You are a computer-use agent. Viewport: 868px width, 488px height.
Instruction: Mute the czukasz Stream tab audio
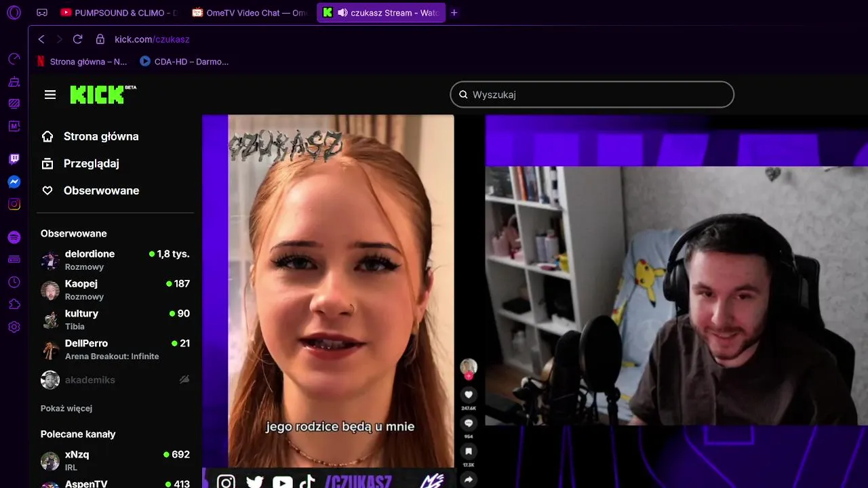point(342,12)
